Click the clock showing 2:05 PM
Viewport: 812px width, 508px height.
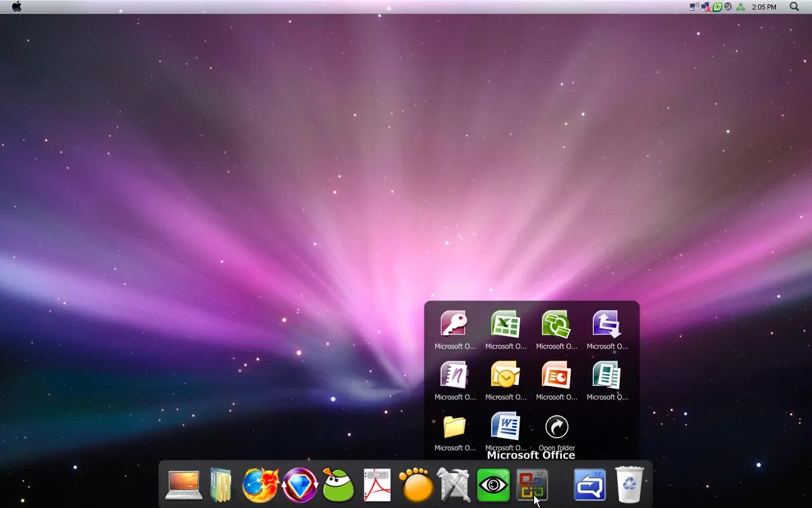[x=764, y=7]
